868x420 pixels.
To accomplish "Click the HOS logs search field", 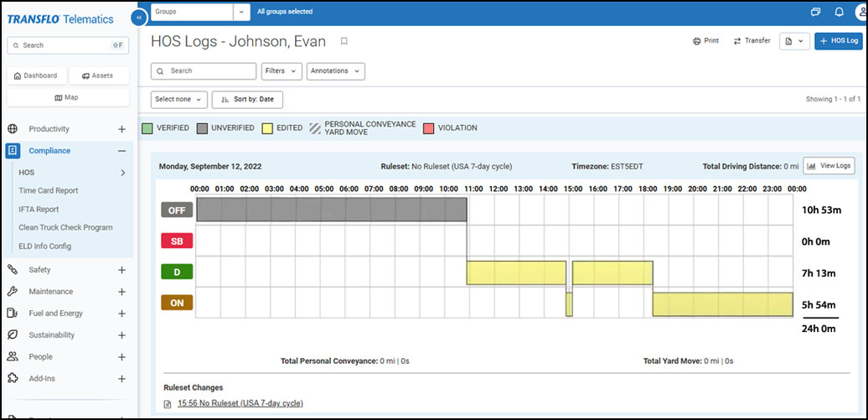I will [204, 71].
